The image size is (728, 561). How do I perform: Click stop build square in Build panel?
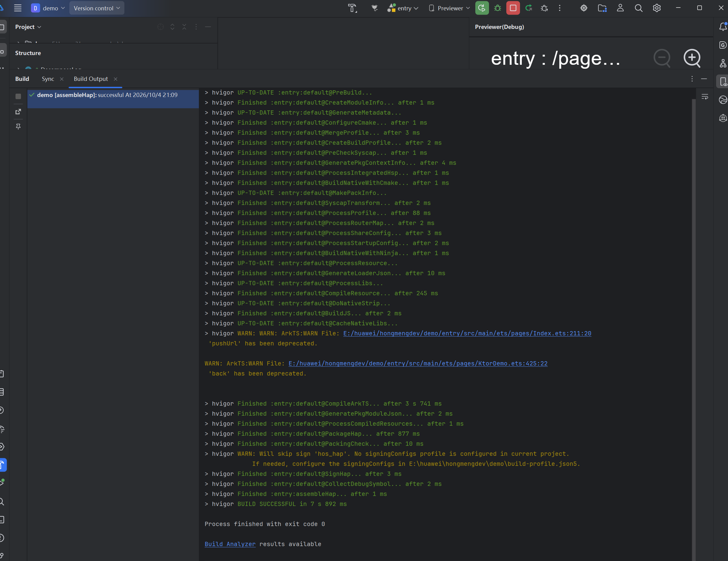point(18,96)
